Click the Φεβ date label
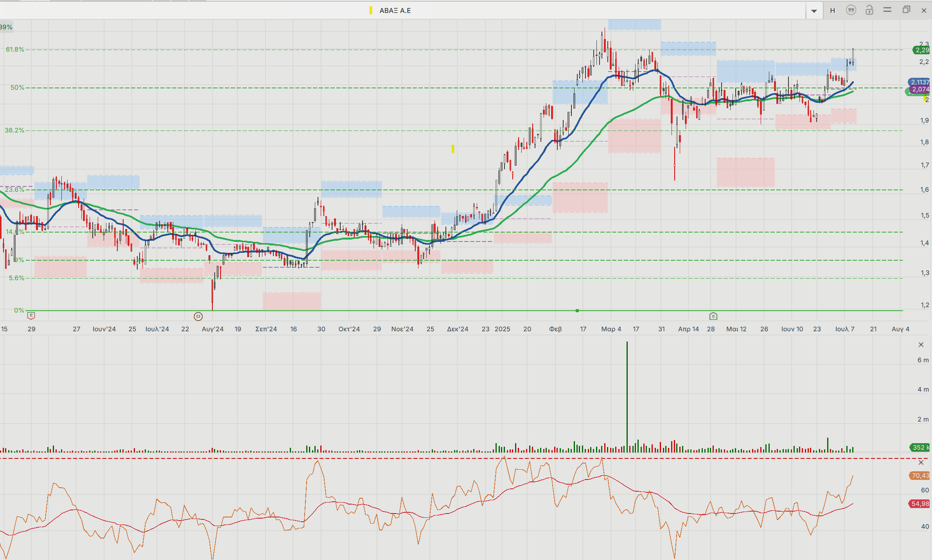Image resolution: width=932 pixels, height=560 pixels. pyautogui.click(x=555, y=329)
